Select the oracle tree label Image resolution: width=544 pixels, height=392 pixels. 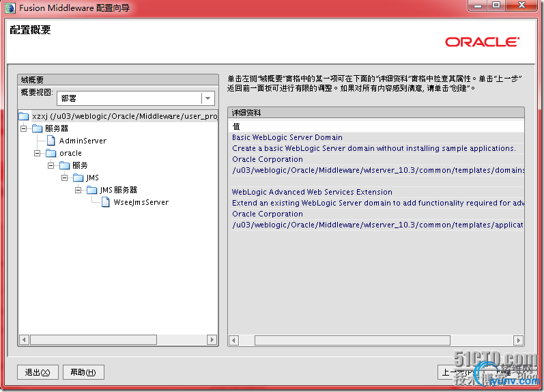pos(70,153)
